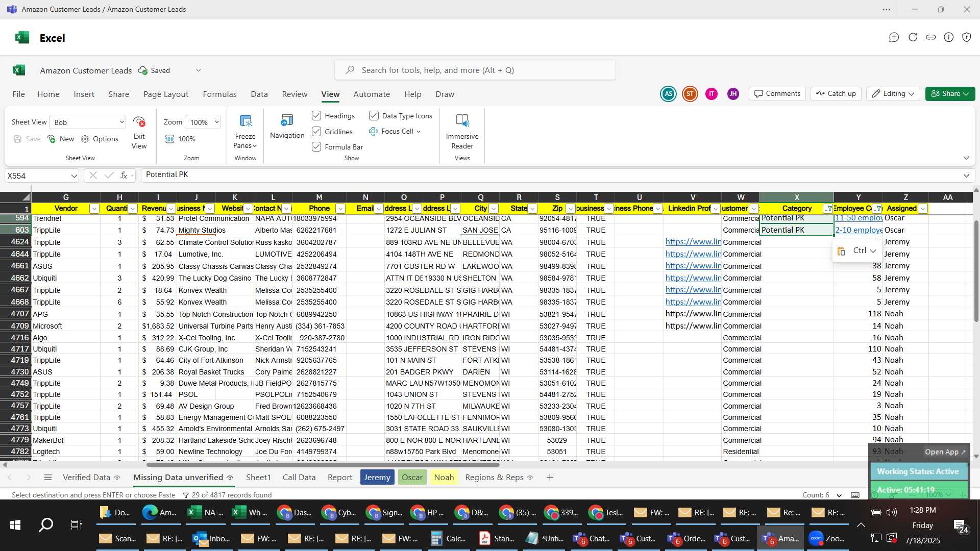Open the LinkedIn link for Climate Control Solutions
980x551 pixels.
click(693, 242)
